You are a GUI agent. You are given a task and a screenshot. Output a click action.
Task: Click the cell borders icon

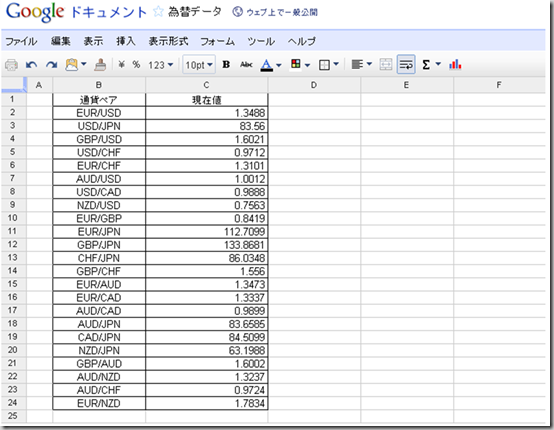tap(324, 65)
